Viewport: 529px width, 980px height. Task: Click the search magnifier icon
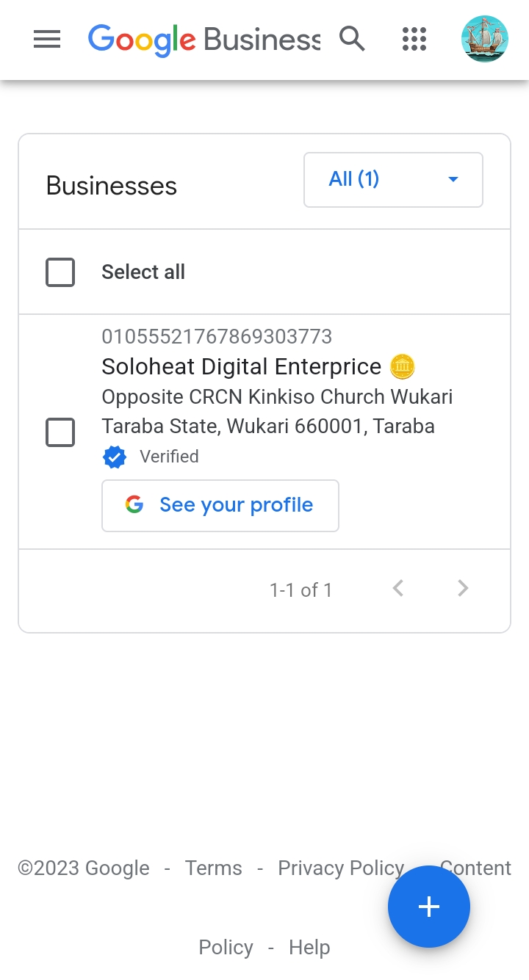[353, 39]
